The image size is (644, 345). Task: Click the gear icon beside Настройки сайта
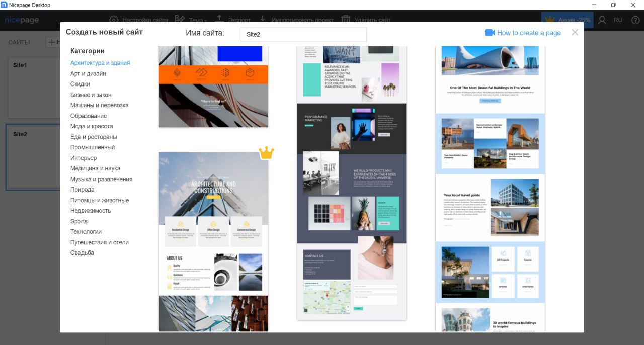[x=114, y=20]
